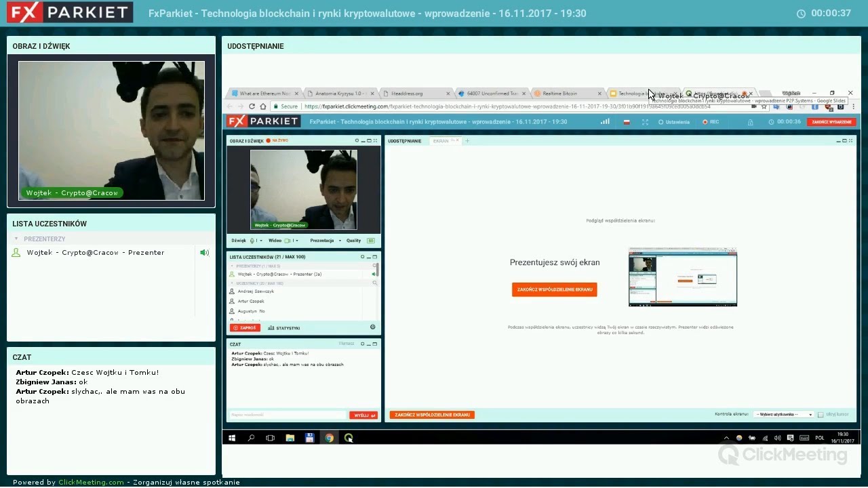
Task: Click the Chrome back arrow
Action: click(230, 106)
